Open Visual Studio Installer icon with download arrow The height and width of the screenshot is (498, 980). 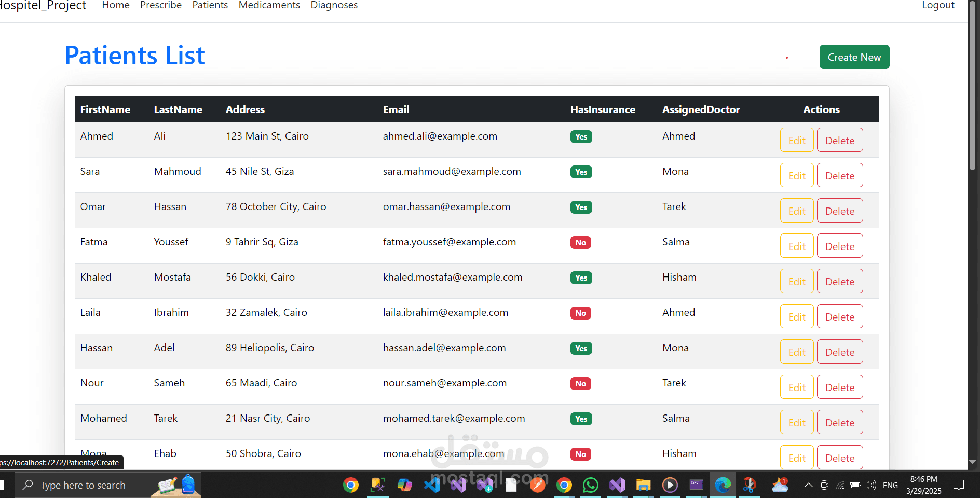coord(485,485)
